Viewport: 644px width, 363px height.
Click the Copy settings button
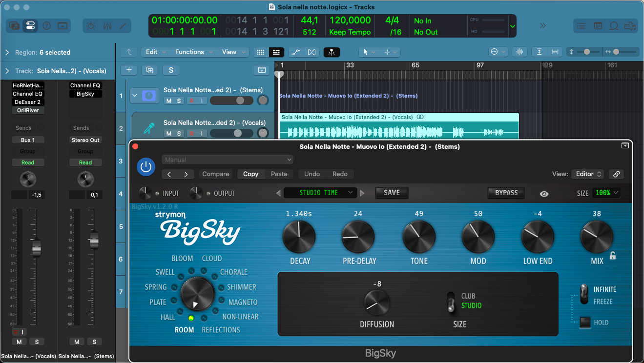tap(251, 174)
